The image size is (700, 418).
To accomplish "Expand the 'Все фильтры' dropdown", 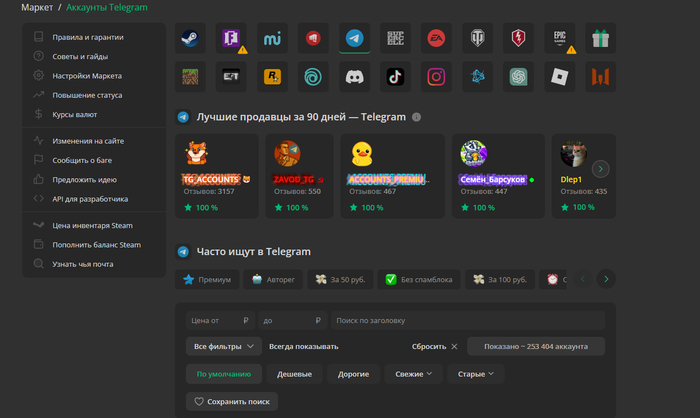I will 224,346.
